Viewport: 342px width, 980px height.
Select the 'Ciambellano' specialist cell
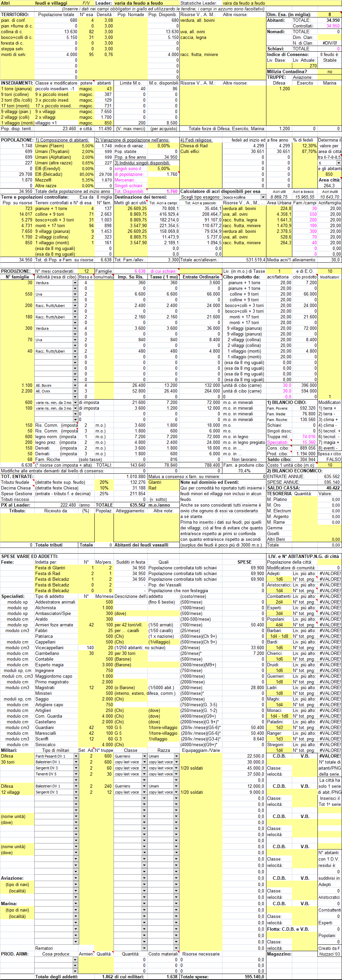[56, 654]
